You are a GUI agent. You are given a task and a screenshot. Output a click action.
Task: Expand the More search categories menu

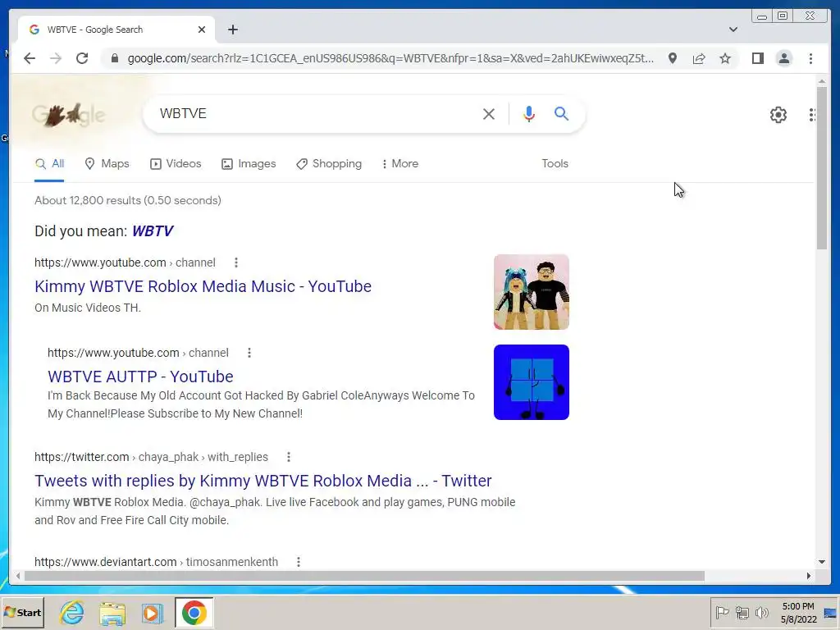[x=399, y=163]
